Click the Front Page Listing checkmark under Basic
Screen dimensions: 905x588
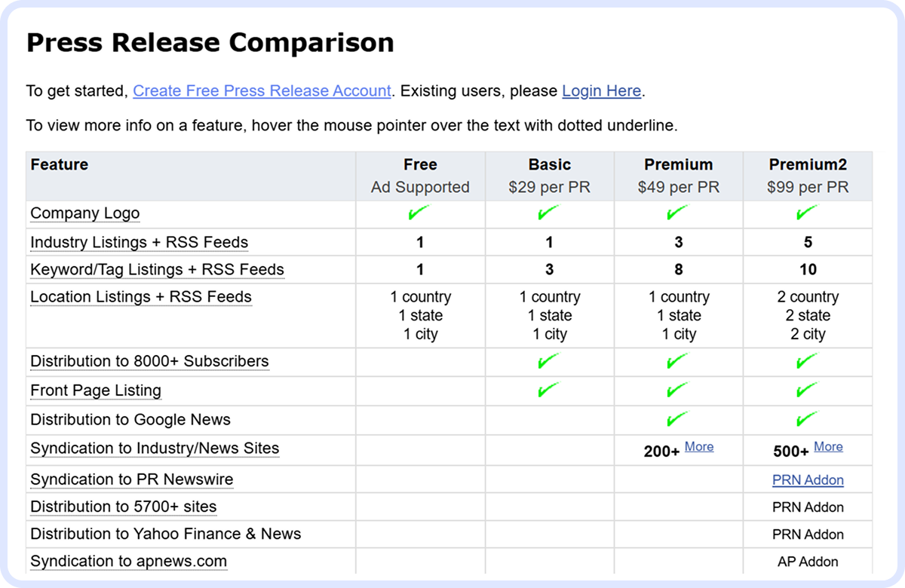tap(549, 390)
